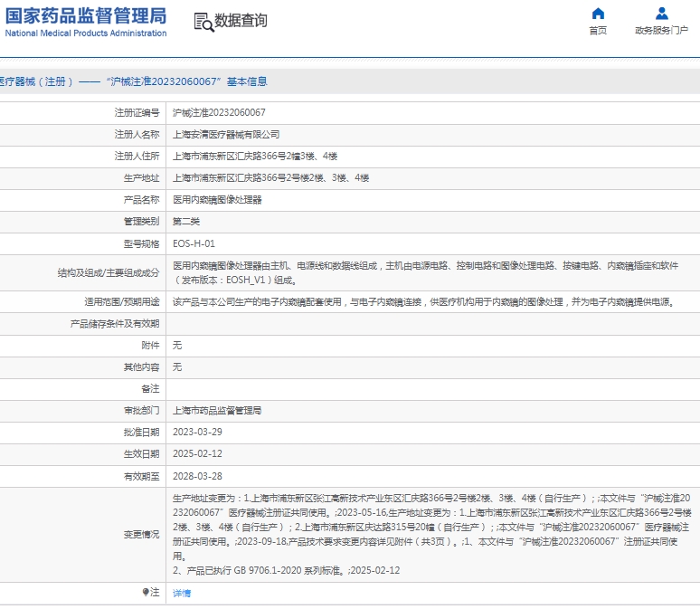Click the 适用范围/预期用途 description value
This screenshot has height=609, width=700.
(423, 302)
